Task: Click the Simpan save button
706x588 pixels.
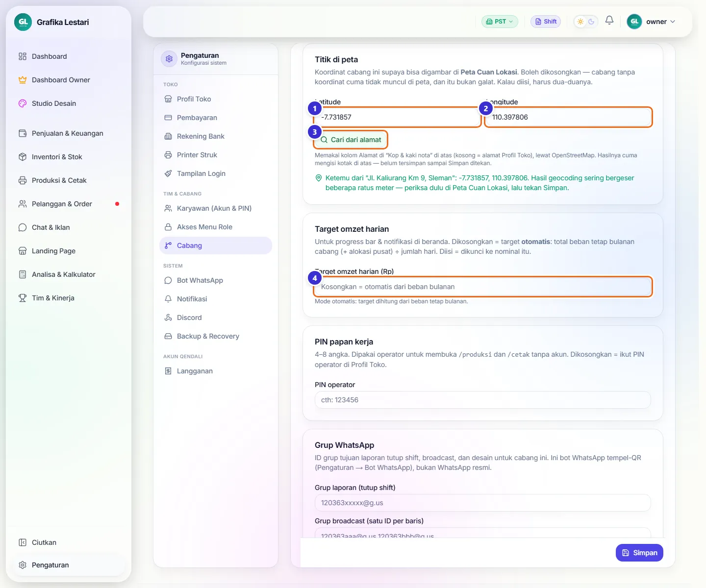Action: click(x=639, y=553)
